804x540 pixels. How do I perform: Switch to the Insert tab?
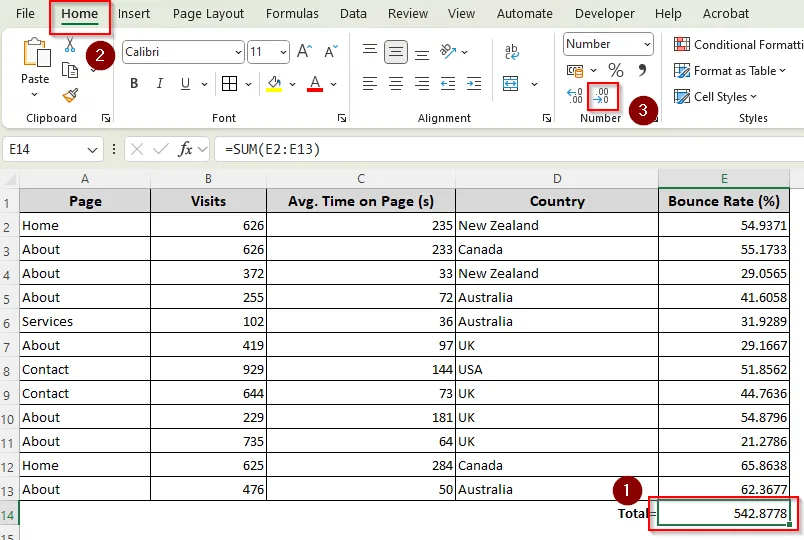pyautogui.click(x=134, y=13)
